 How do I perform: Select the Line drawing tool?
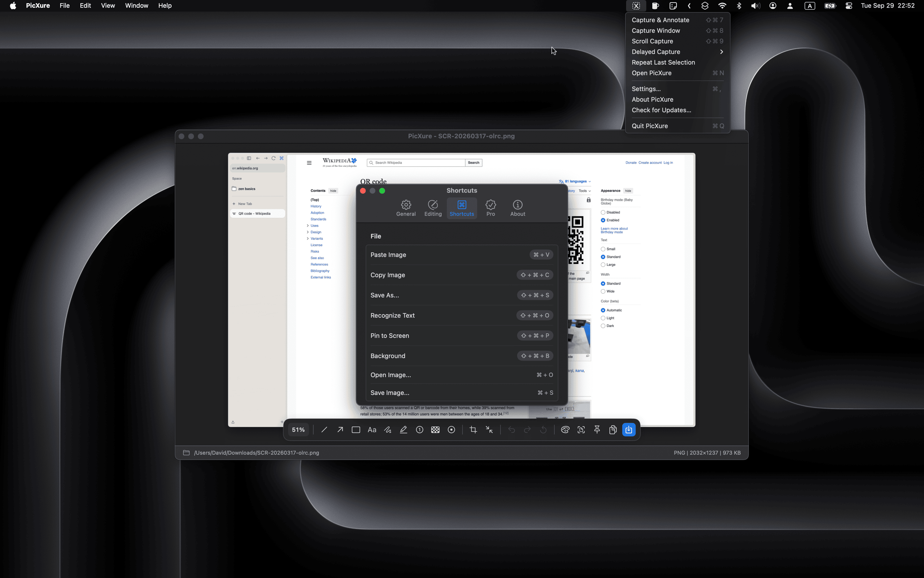(x=324, y=430)
